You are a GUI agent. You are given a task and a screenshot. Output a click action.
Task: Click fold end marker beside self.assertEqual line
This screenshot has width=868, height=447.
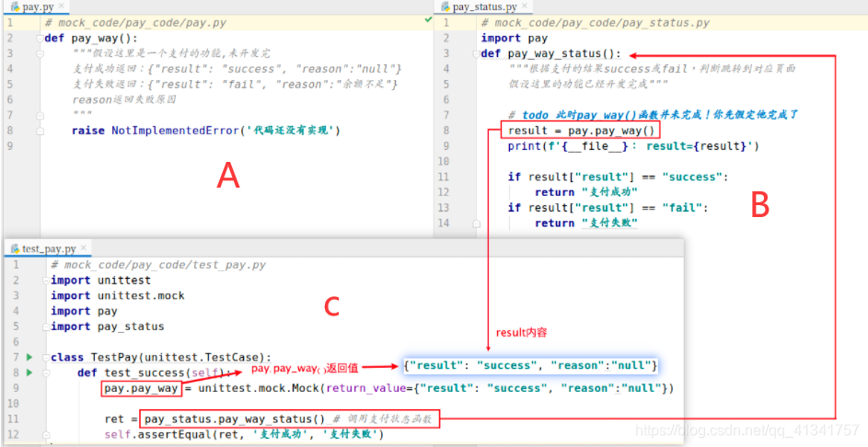(47, 435)
